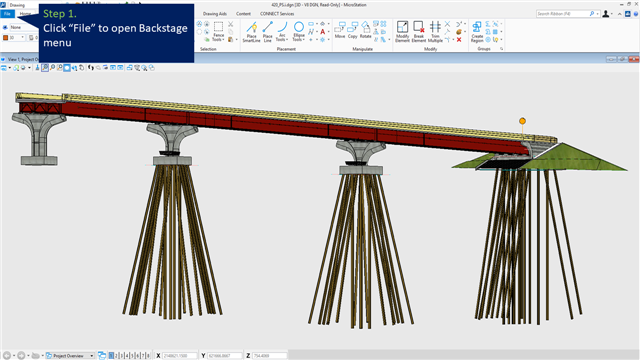This screenshot has height=360, width=640.
Task: Switch to the Drawing Aids ribbon tab
Action: pos(215,13)
